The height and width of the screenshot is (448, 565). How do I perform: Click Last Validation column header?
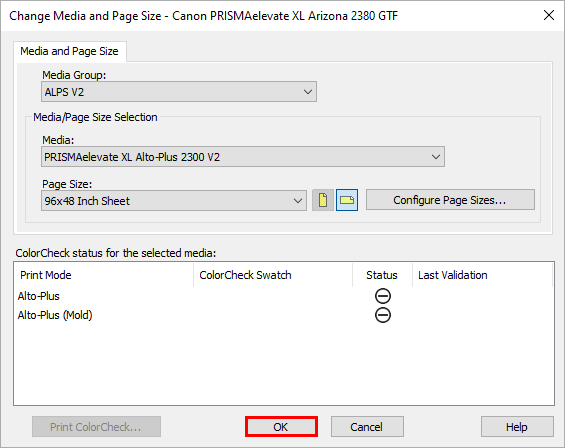tap(482, 275)
